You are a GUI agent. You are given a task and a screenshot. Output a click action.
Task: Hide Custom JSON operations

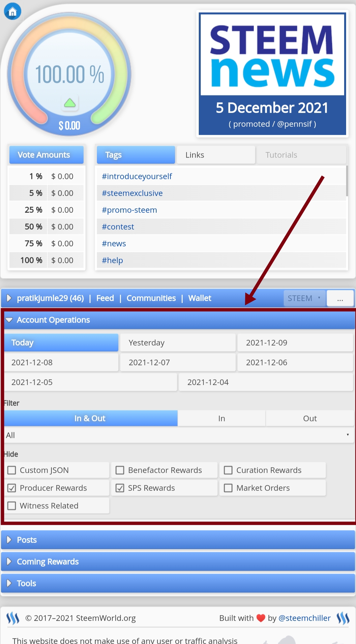pos(12,470)
